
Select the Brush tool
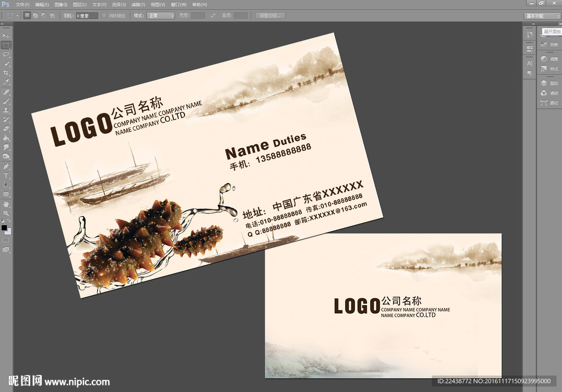tap(6, 101)
